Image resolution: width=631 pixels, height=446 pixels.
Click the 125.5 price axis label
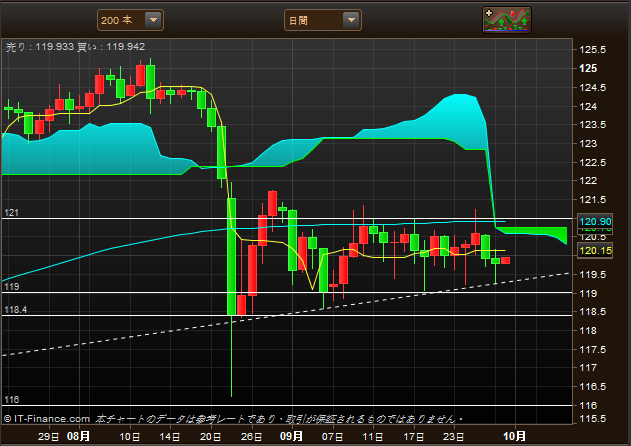pyautogui.click(x=592, y=50)
